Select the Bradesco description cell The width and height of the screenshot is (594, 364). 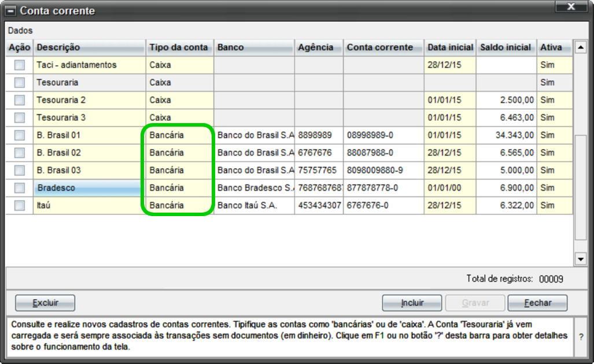pos(90,188)
